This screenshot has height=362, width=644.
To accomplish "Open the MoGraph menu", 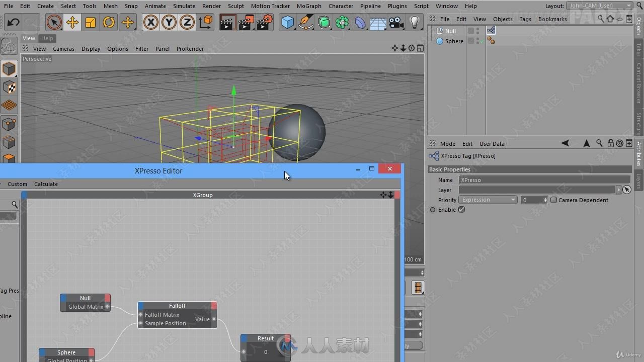I will pos(309,6).
